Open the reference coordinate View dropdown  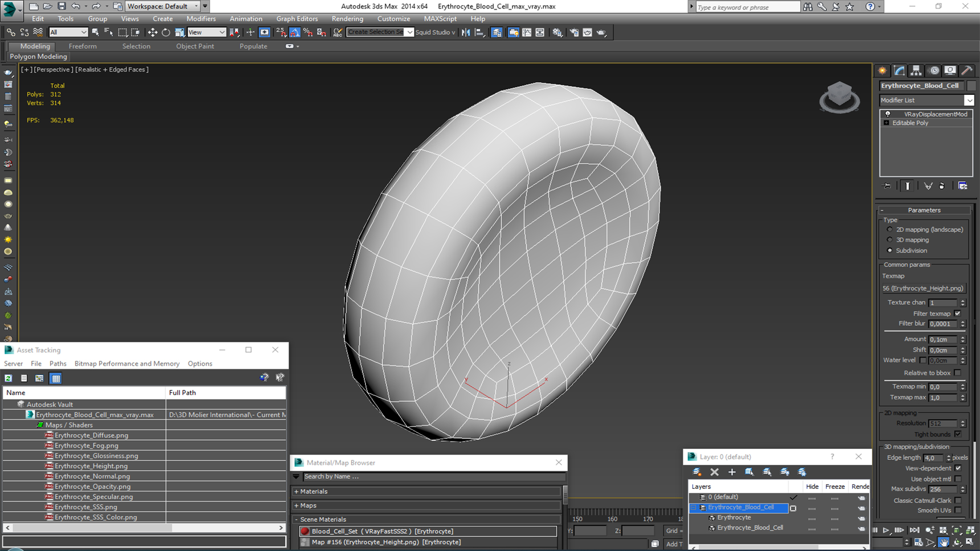coord(206,32)
